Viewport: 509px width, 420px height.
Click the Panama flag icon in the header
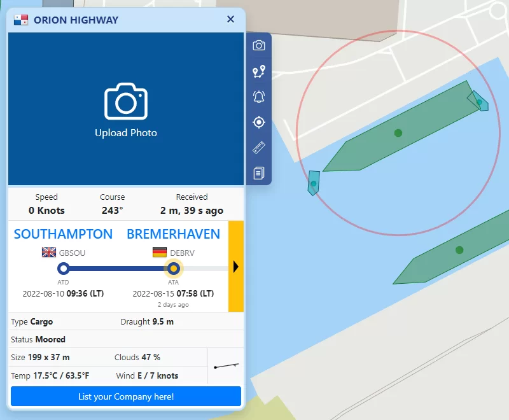pyautogui.click(x=21, y=20)
